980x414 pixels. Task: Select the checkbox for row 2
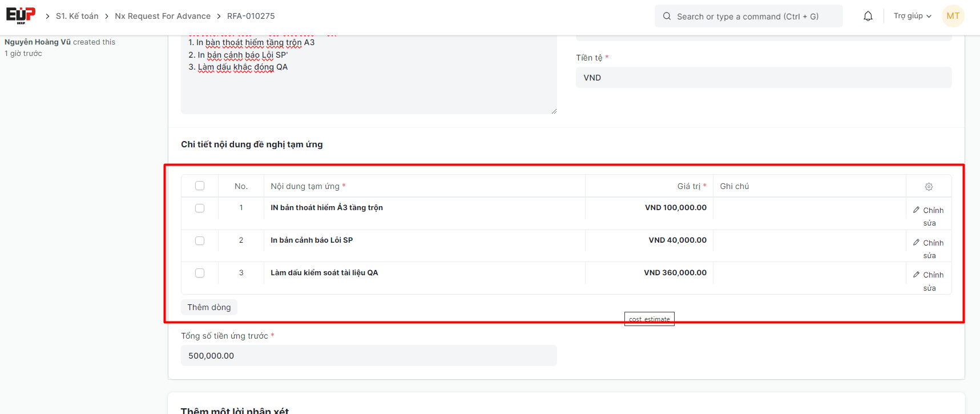click(200, 240)
